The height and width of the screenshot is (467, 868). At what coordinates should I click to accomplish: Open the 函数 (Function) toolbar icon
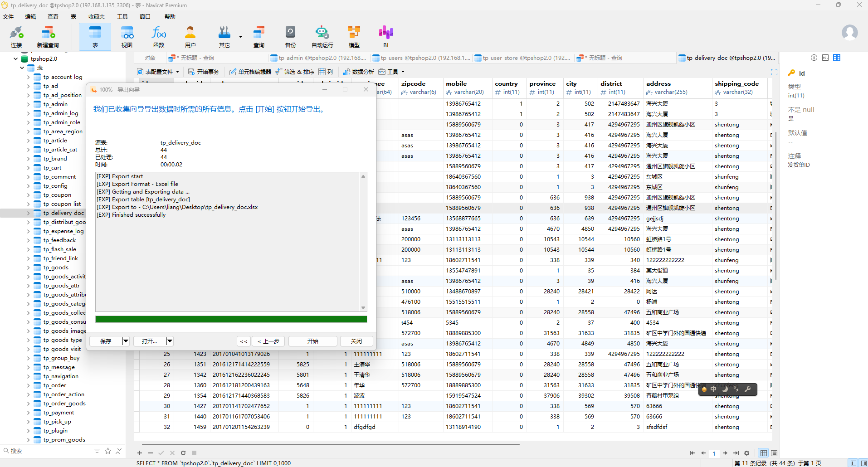pyautogui.click(x=159, y=37)
